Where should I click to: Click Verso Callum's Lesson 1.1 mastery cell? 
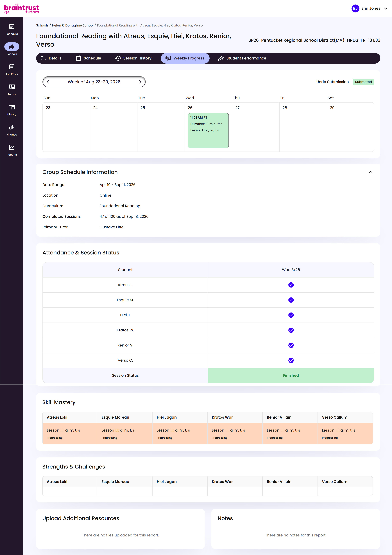[x=345, y=434]
